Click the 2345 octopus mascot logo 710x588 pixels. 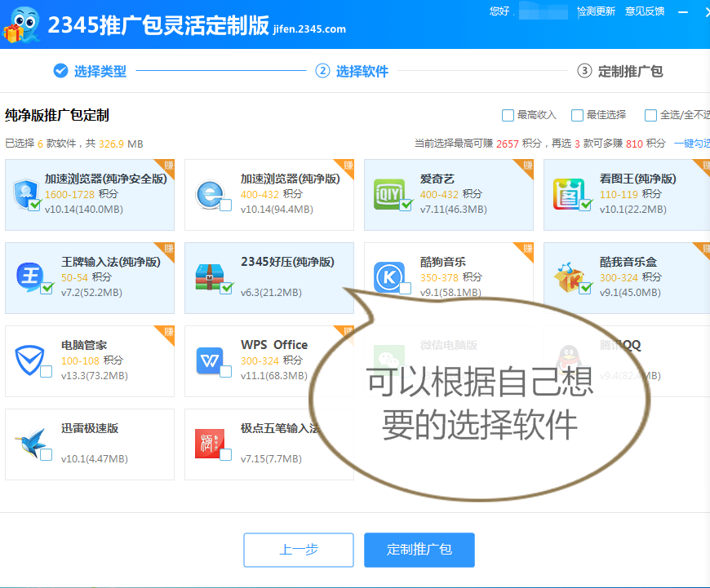[21, 24]
